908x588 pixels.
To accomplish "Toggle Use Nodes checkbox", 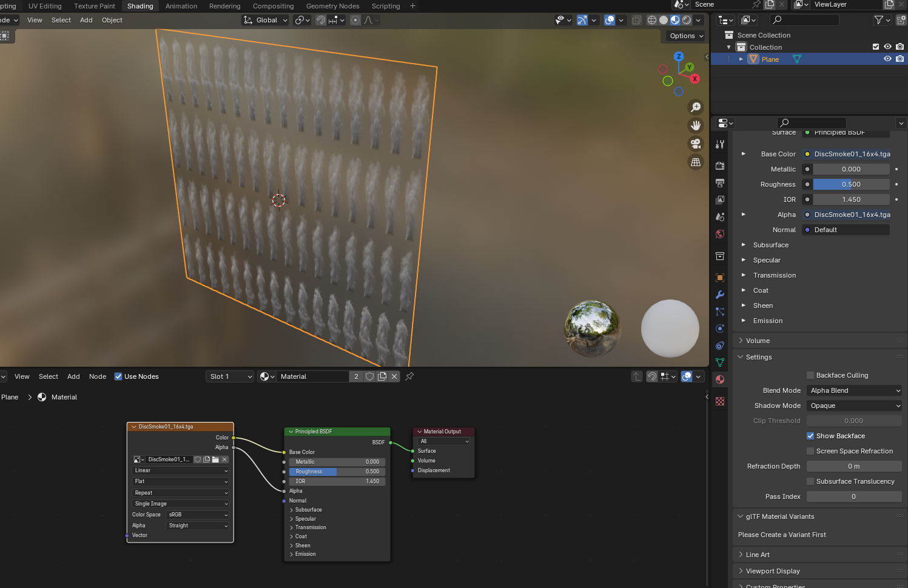I will [118, 376].
